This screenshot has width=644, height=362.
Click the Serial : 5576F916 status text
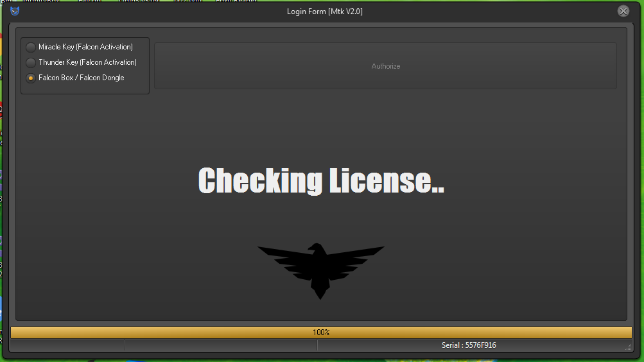pos(469,345)
